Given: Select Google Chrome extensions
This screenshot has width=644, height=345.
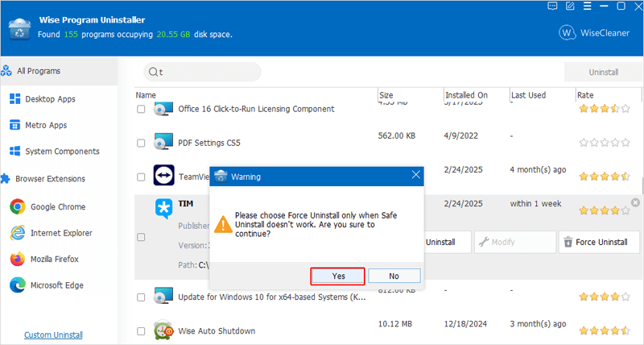Looking at the screenshot, I should [x=58, y=207].
